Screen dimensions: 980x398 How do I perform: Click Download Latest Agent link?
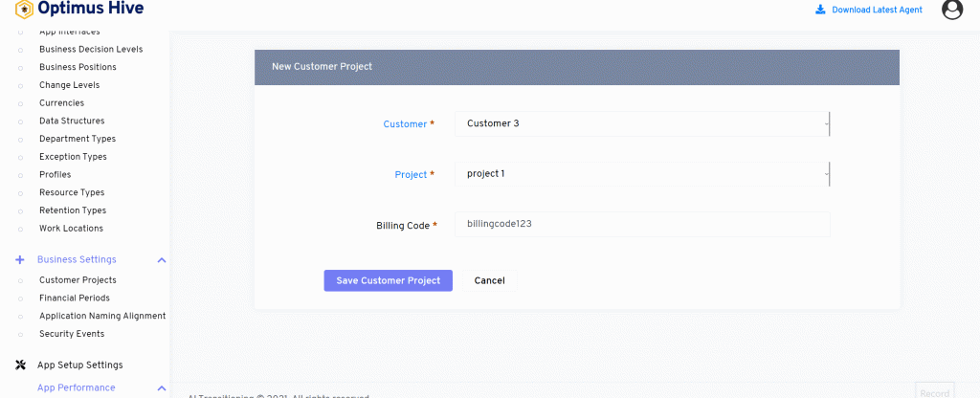pyautogui.click(x=877, y=10)
